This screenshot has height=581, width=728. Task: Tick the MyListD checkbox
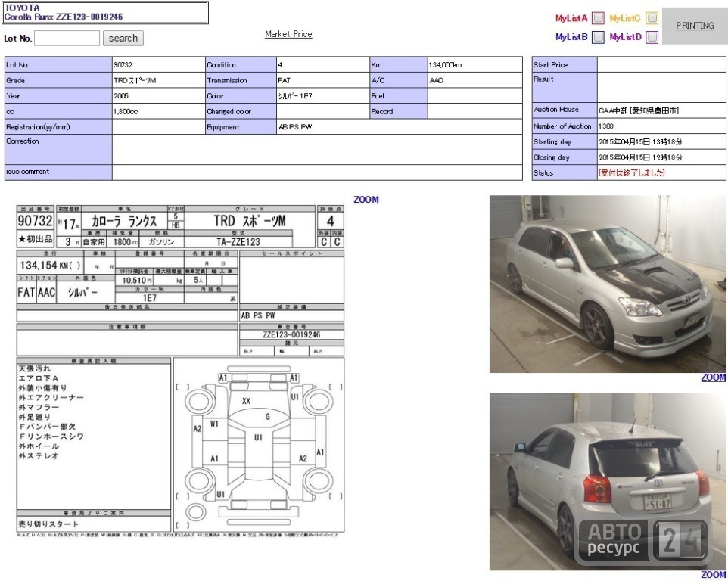(x=652, y=36)
